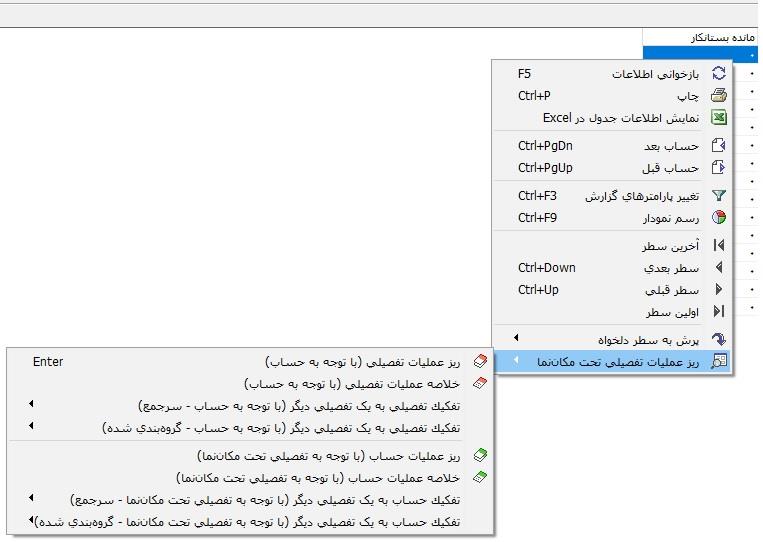Click the next account icon beside حساب بعد
The width and height of the screenshot is (763, 542).
[717, 146]
